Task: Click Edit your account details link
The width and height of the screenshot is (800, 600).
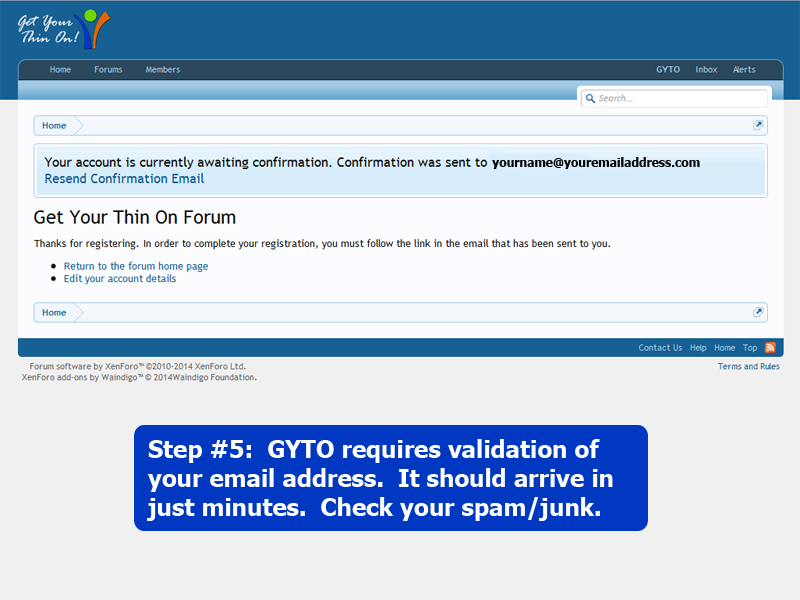Action: pyautogui.click(x=120, y=279)
